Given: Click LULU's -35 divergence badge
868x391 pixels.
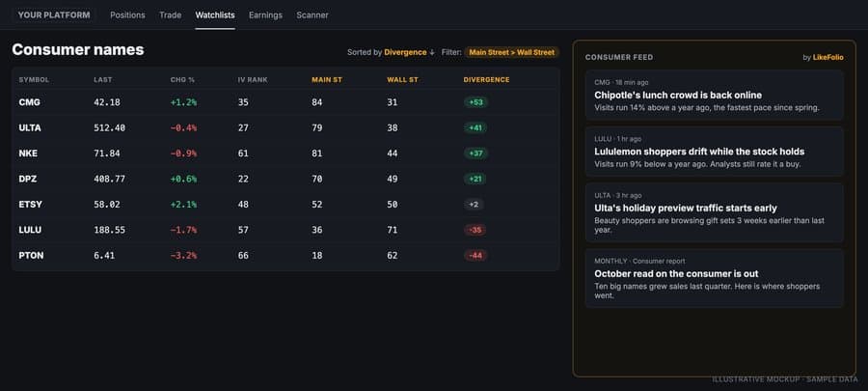Looking at the screenshot, I should pos(475,230).
